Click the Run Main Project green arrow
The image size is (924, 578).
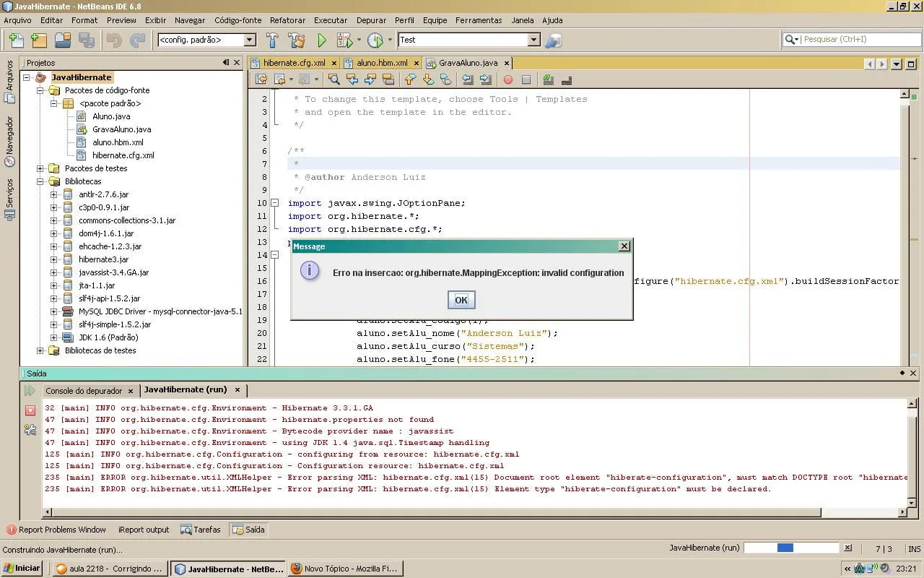[x=322, y=40]
